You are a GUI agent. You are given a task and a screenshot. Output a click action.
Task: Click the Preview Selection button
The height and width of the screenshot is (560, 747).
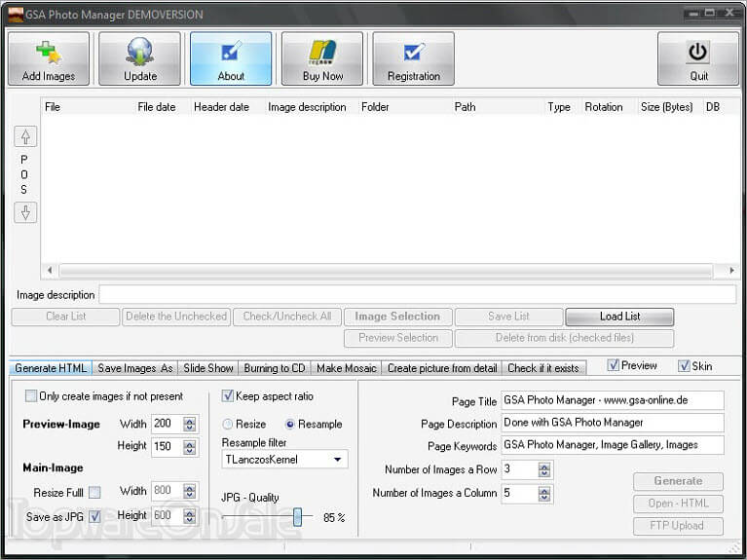tap(397, 338)
